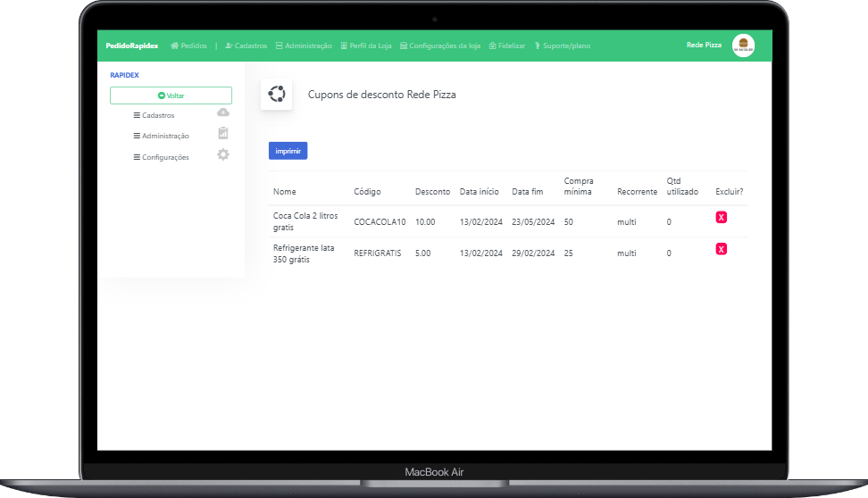Open Suporte/plano in the top navigation

coord(563,46)
